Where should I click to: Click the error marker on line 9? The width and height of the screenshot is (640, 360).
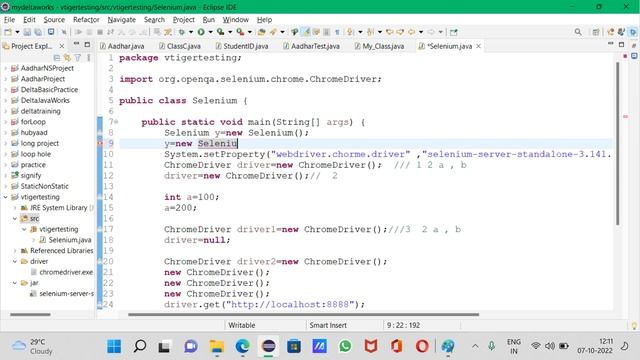[x=100, y=143]
